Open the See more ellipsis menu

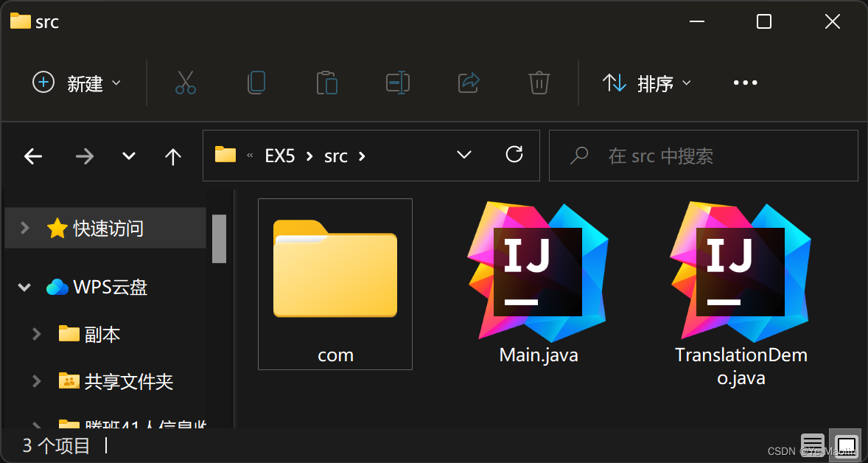click(x=745, y=83)
